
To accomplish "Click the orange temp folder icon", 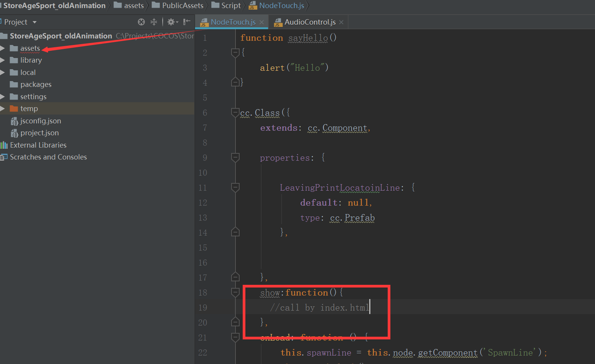I will click(14, 108).
